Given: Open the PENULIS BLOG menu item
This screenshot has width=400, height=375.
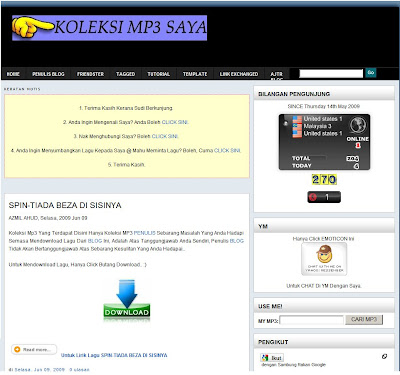Looking at the screenshot, I should tap(48, 74).
